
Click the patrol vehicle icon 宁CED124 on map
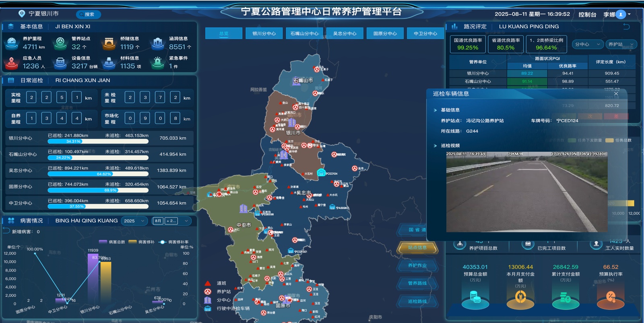coord(321,173)
